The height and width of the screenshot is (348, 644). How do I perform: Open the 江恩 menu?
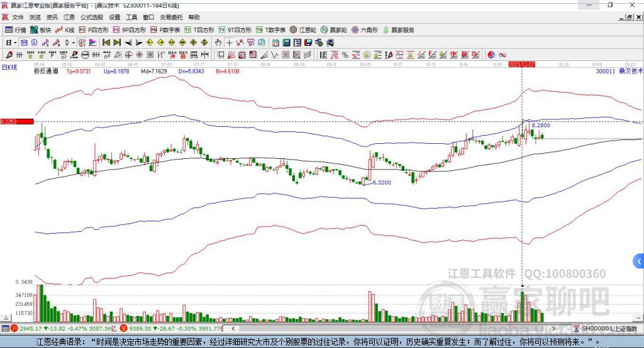tap(69, 17)
